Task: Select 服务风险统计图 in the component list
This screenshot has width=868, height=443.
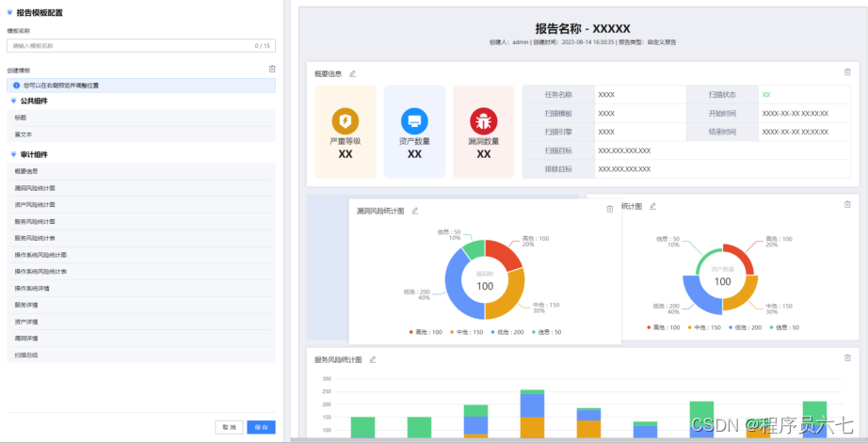Action: [x=141, y=222]
